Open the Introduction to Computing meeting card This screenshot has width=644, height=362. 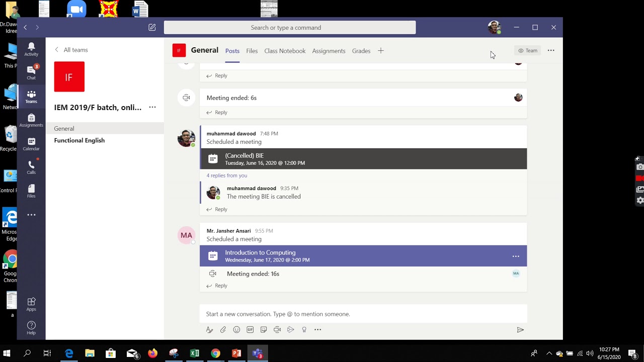point(363,256)
